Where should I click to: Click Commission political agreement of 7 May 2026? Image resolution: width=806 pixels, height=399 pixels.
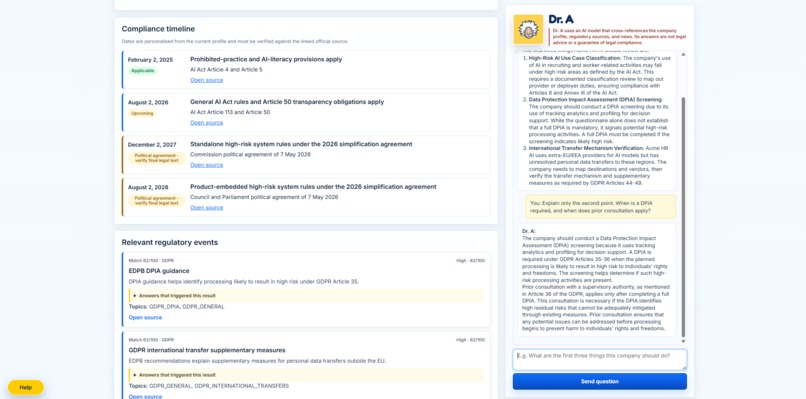[x=250, y=154]
